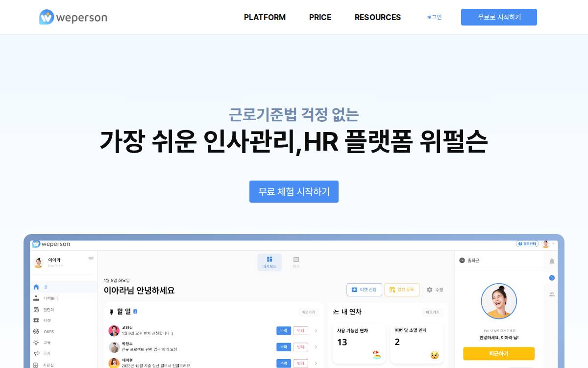Click the message "신규 프로젝트 관련 업무 회의 요청"
The image size is (588, 368).
pos(149,349)
